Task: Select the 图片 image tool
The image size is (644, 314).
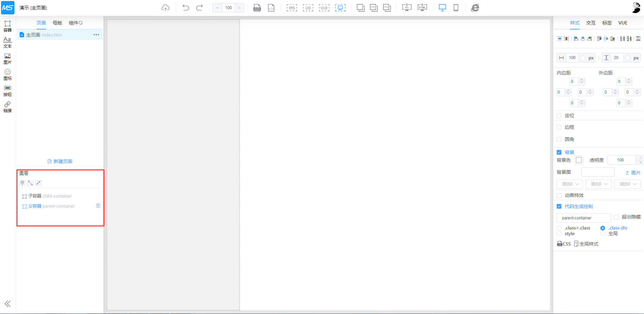Action: [x=7, y=58]
